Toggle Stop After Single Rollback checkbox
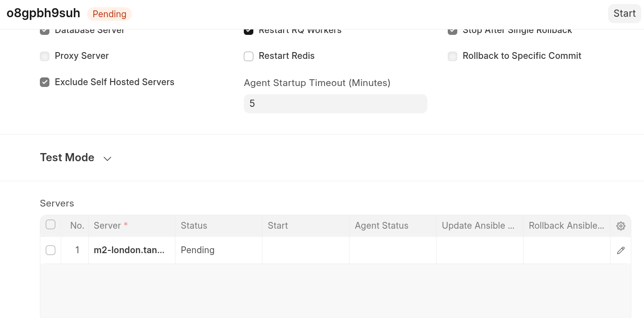The width and height of the screenshot is (644, 322). pyautogui.click(x=452, y=31)
